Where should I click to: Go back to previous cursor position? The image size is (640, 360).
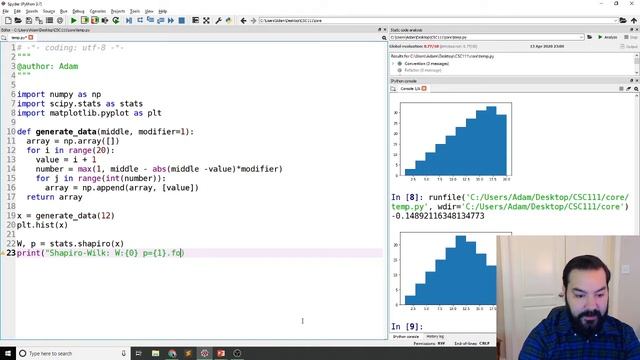tap(243, 20)
